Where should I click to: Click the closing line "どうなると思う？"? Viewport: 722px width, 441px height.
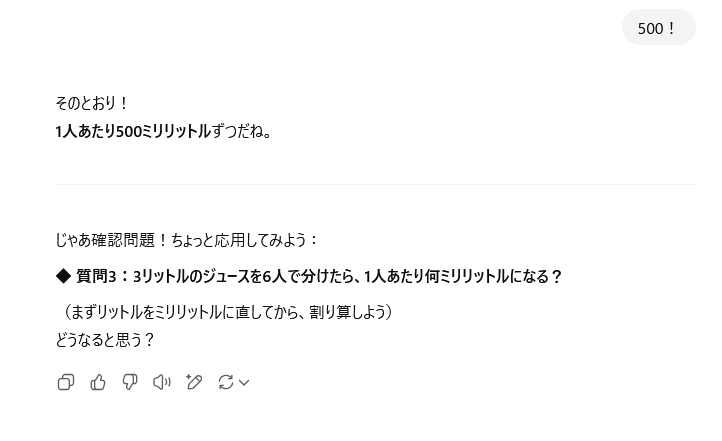pyautogui.click(x=105, y=340)
